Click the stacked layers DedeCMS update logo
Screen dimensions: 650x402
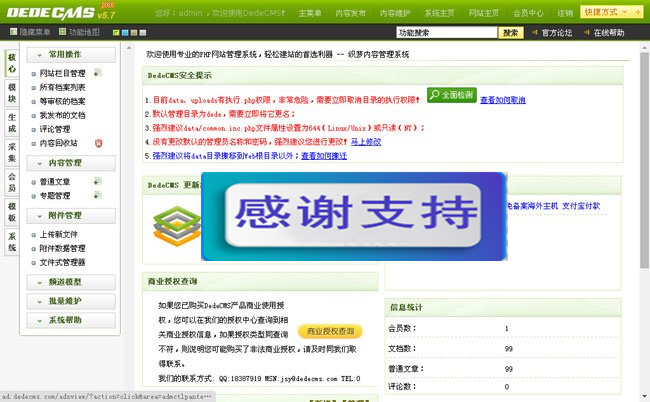click(x=177, y=225)
